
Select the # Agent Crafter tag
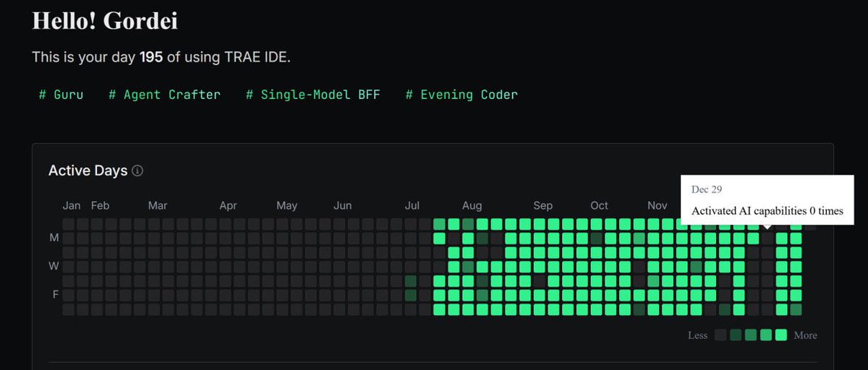coord(164,95)
